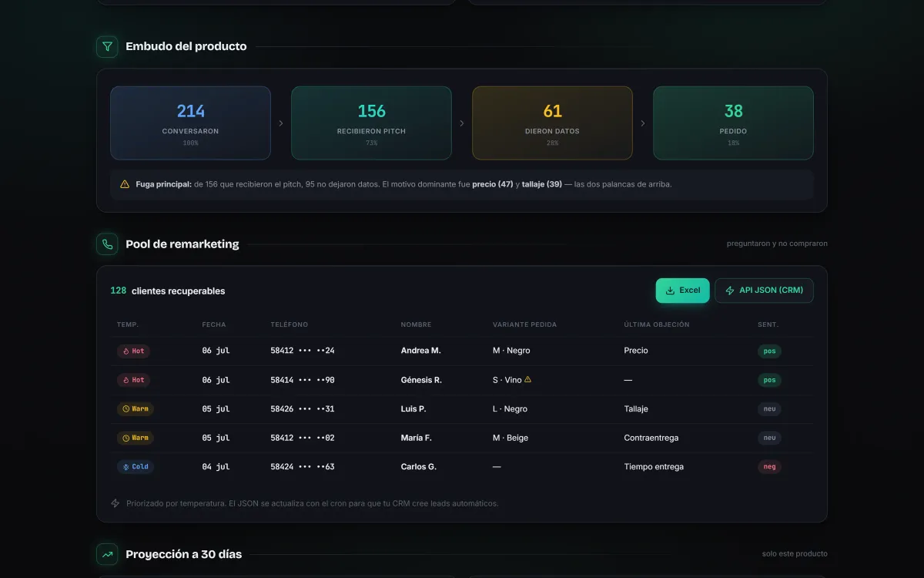Select the 214 Conversaron funnel card

190,123
